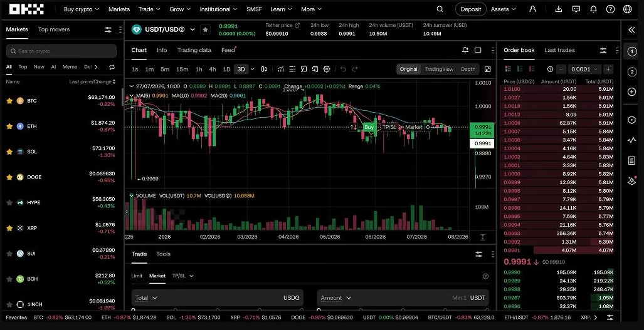
Task: Click the swap sort icon beside category tabs
Action: click(x=112, y=67)
